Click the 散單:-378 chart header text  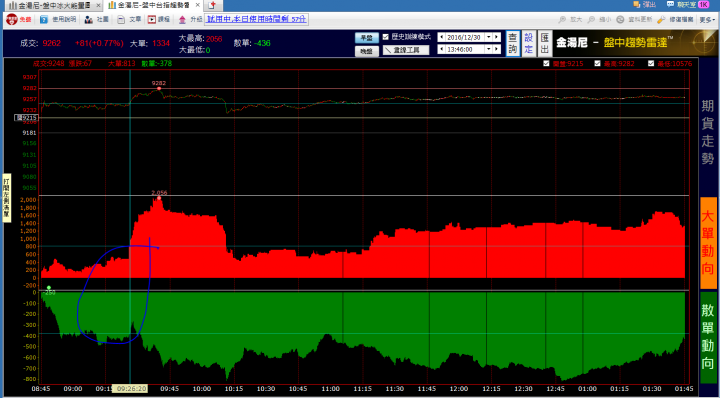coord(157,63)
